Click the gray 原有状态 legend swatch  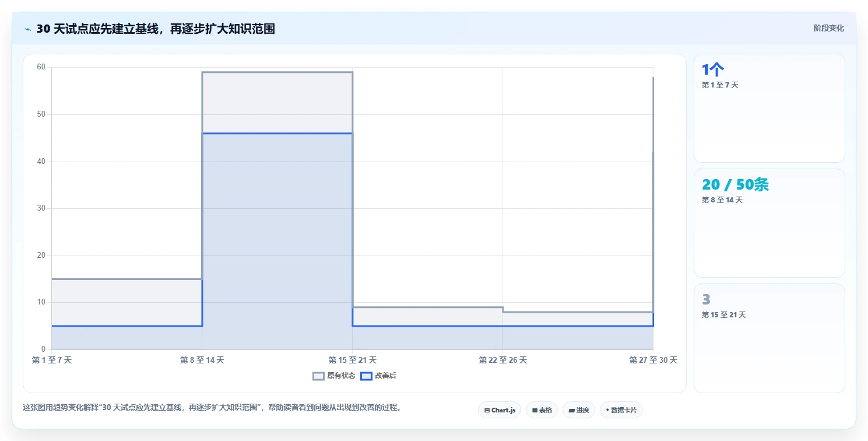[318, 376]
